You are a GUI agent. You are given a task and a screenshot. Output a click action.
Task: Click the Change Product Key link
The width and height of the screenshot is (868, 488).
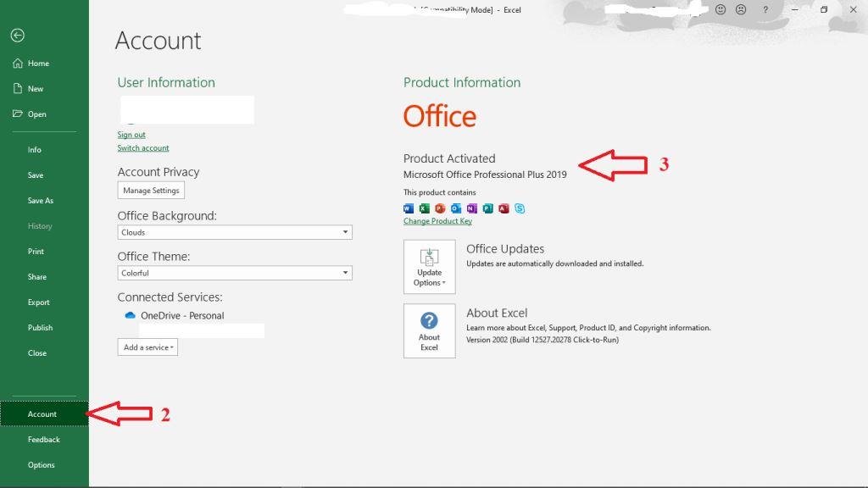(437, 221)
